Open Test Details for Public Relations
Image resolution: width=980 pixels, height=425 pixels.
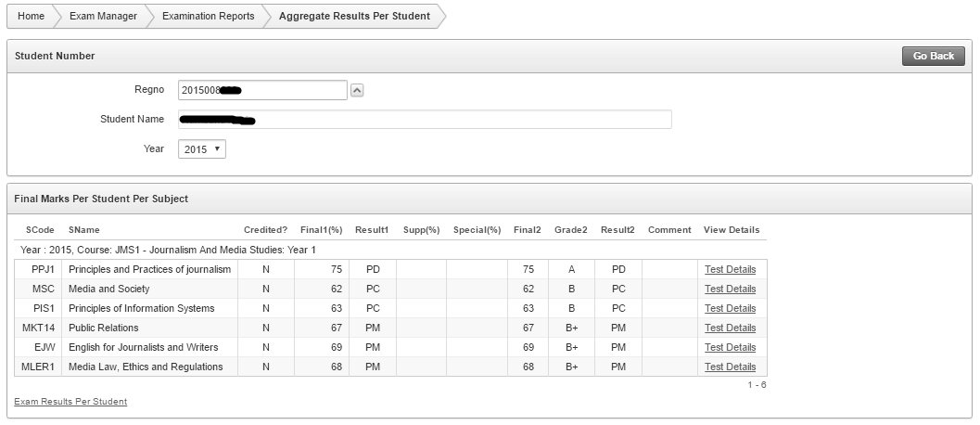click(x=730, y=328)
